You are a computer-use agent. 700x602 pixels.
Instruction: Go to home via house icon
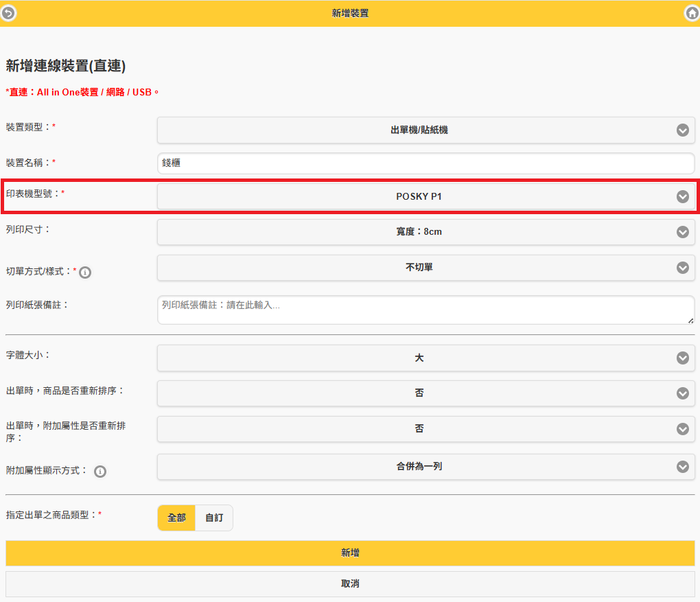click(x=691, y=13)
